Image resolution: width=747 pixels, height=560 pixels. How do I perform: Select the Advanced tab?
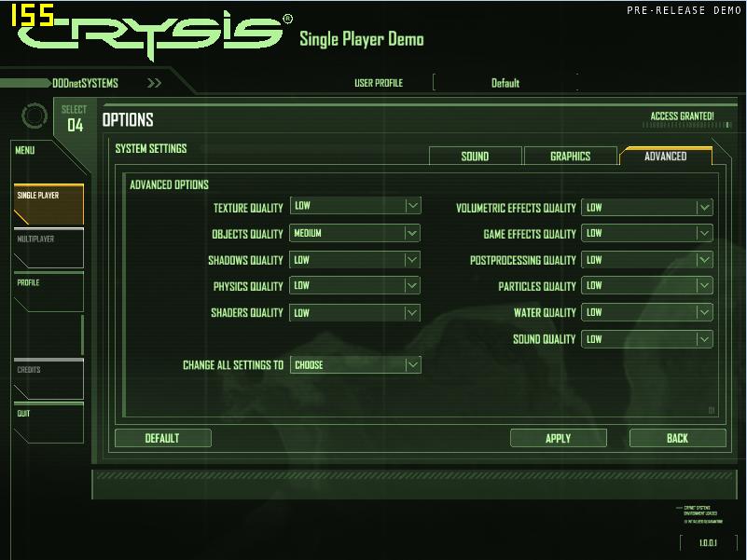point(666,157)
